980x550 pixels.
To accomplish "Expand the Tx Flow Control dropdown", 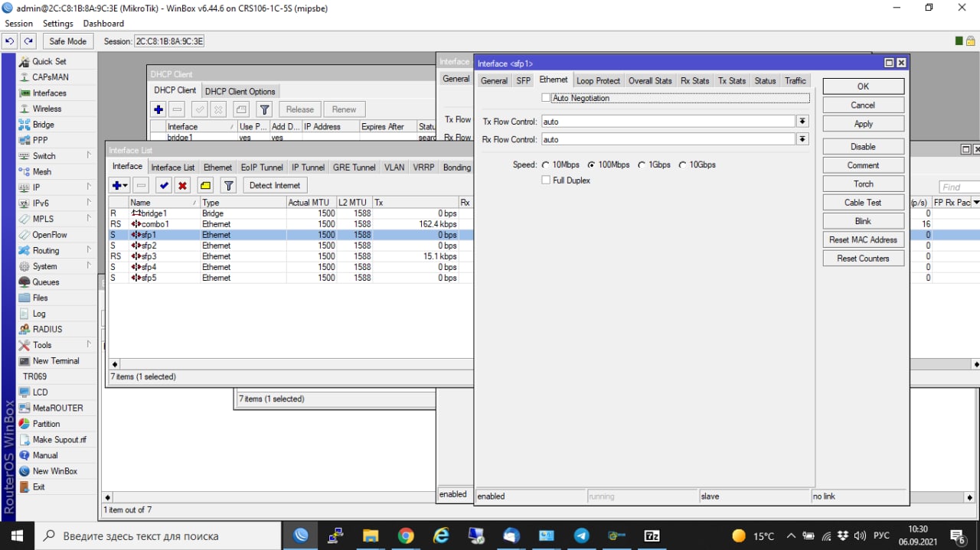I will coord(802,122).
